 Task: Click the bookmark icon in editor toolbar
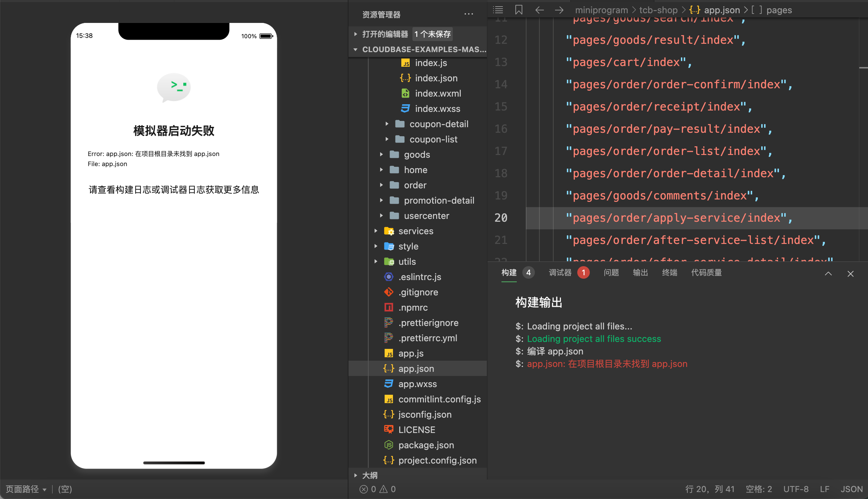click(x=519, y=10)
